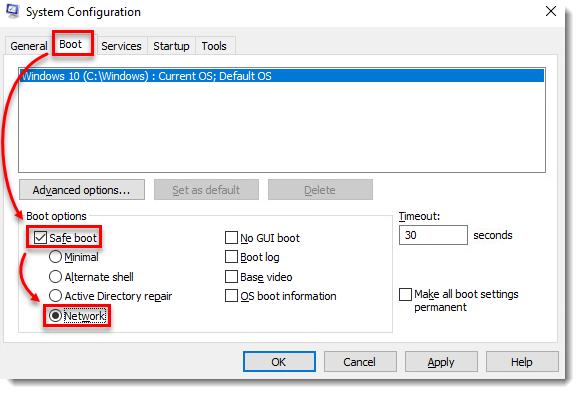Enable the No GUI boot checkbox
The height and width of the screenshot is (394, 580).
pos(231,238)
